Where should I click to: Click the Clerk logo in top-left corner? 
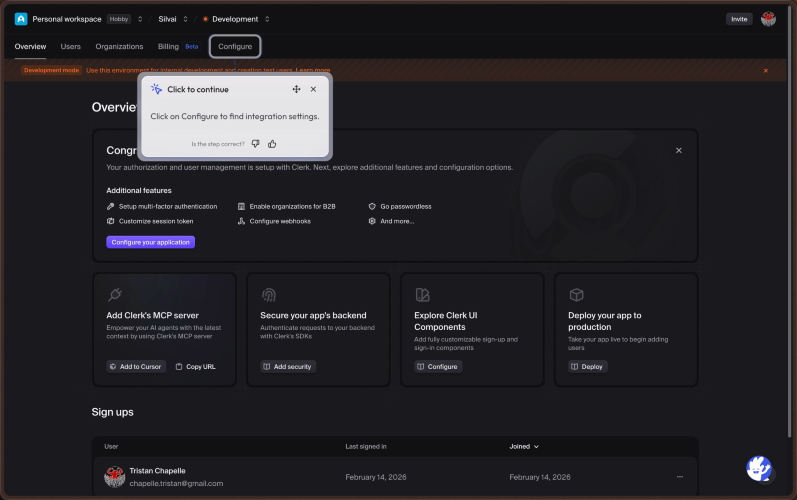[21, 19]
